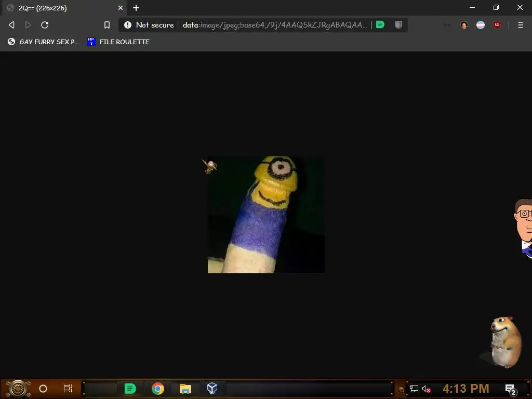This screenshot has width=532, height=399.
Task: Click the pink and blue flag extension icon
Action: [x=481, y=25]
